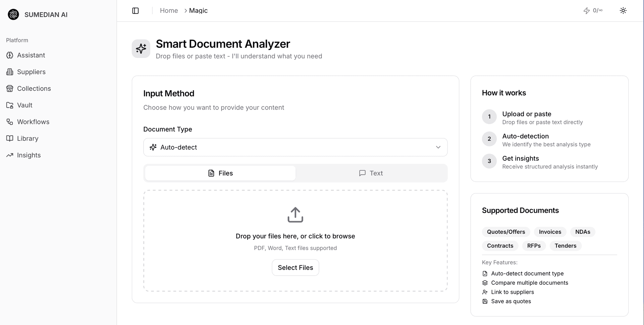The height and width of the screenshot is (325, 644).
Task: Open Workflows from the sidebar icon
Action: point(10,122)
